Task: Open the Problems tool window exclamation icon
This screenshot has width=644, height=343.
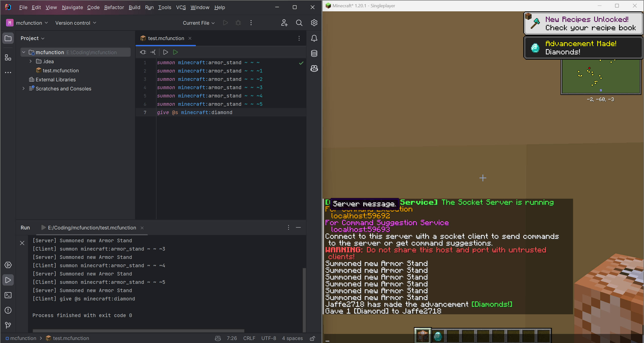Action: tap(8, 310)
